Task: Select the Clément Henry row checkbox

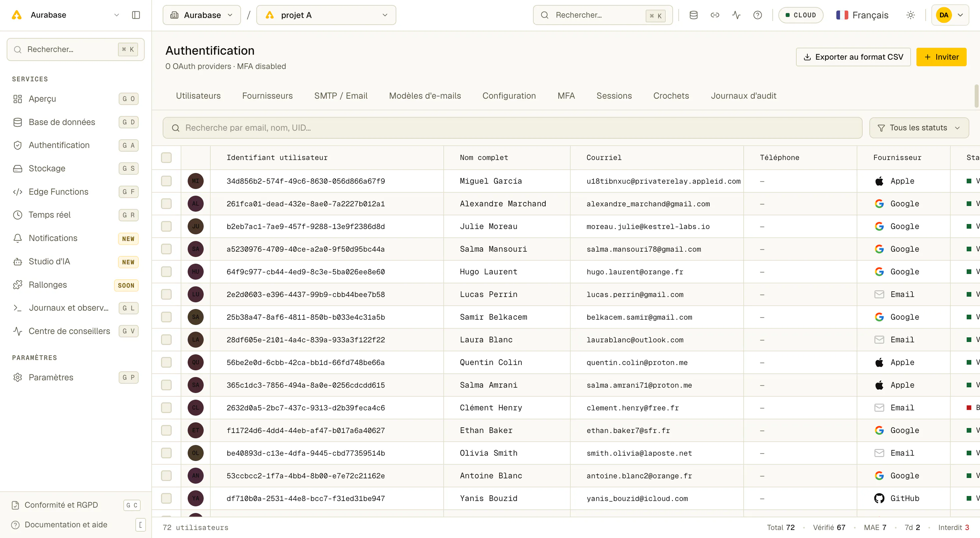Action: tap(166, 408)
